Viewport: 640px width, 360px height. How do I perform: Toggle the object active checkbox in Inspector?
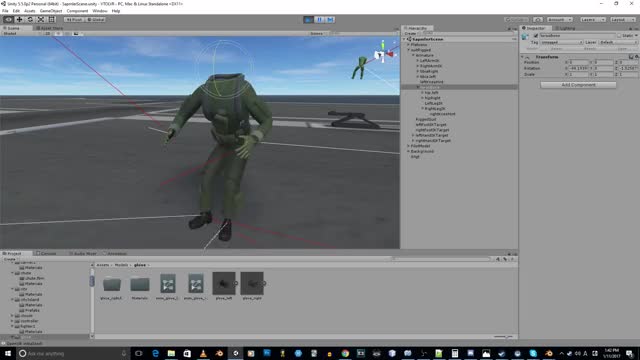tap(536, 36)
